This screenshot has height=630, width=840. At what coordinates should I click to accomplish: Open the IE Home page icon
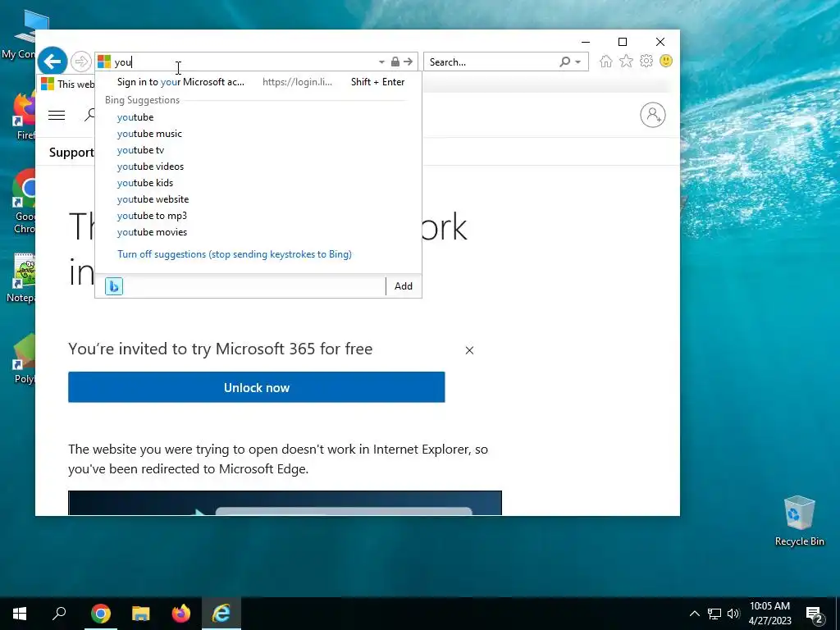coord(606,61)
